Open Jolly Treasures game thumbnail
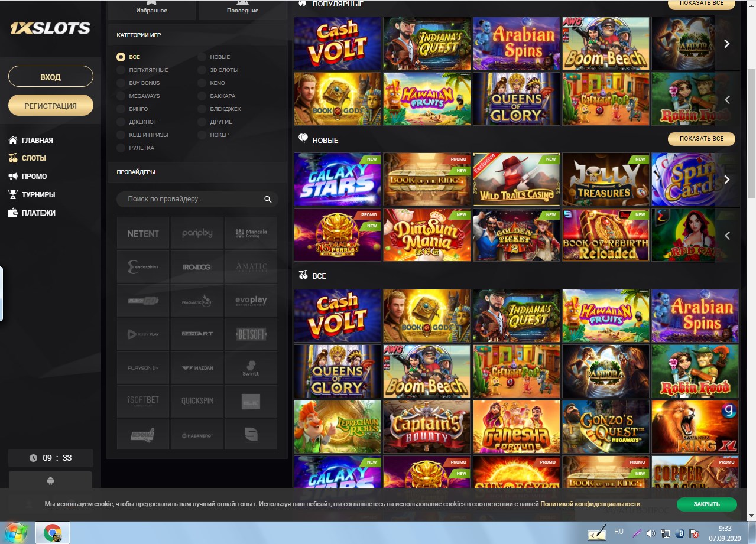The width and height of the screenshot is (756, 544). (x=605, y=180)
